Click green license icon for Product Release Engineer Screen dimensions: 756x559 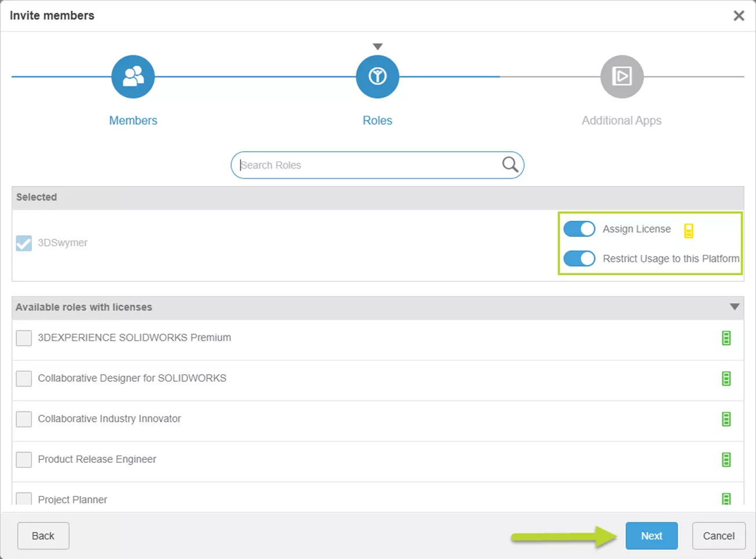pyautogui.click(x=726, y=459)
